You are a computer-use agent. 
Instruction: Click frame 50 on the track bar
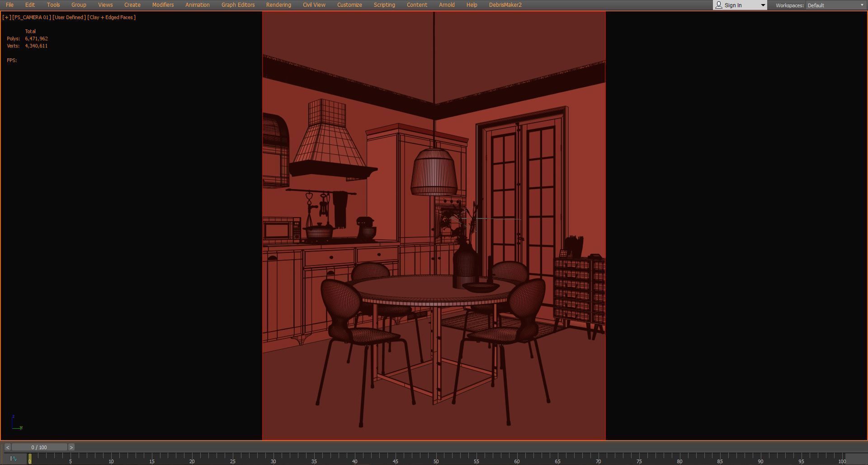(x=436, y=461)
